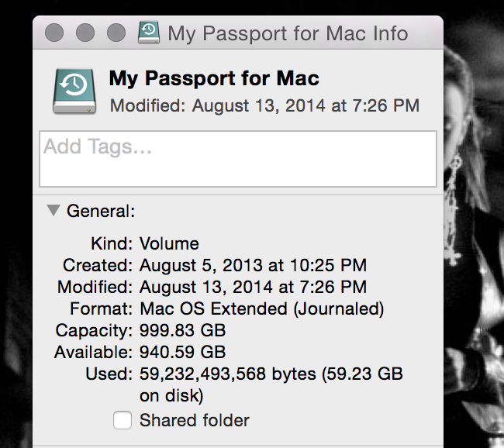Close the My Passport for Mac Info window
Viewport: 504px width, 448px height.
pyautogui.click(x=54, y=33)
